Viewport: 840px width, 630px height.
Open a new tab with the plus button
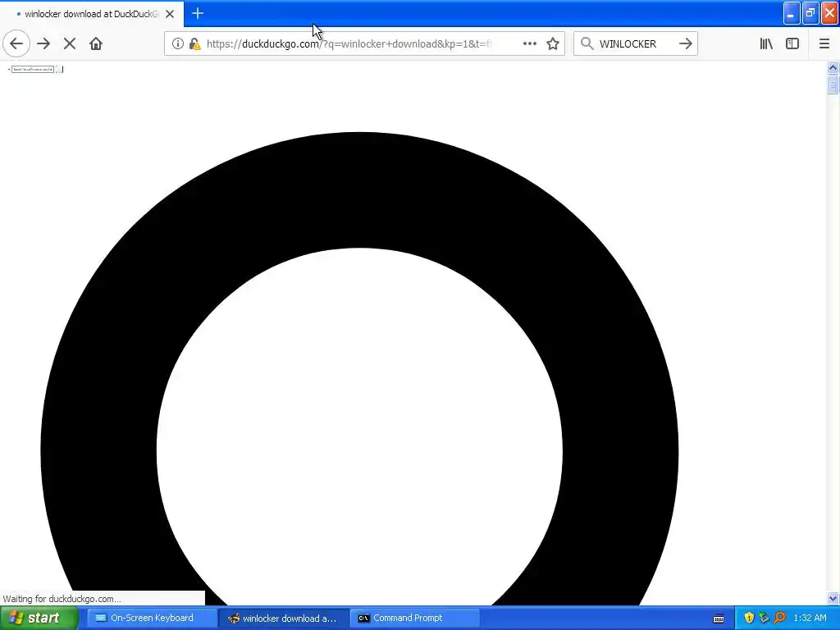[x=198, y=13]
